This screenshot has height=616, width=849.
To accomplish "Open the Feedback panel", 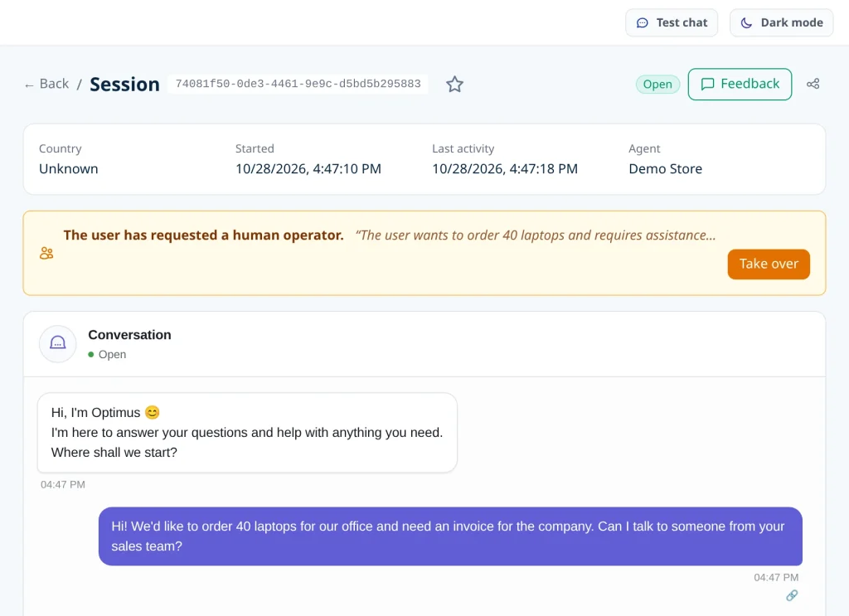I will click(740, 84).
